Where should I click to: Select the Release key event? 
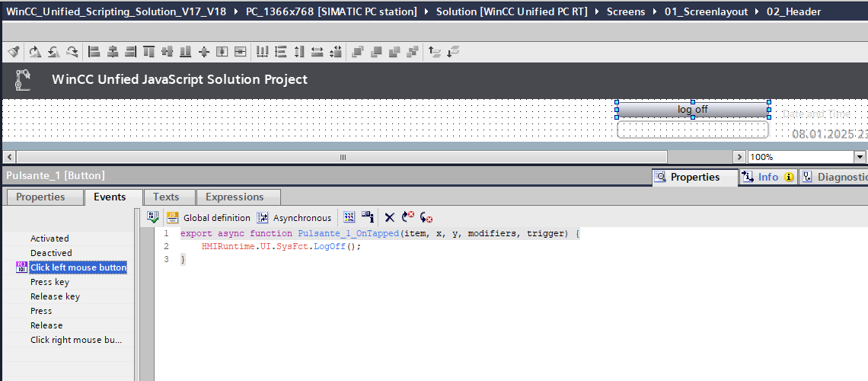(x=55, y=296)
